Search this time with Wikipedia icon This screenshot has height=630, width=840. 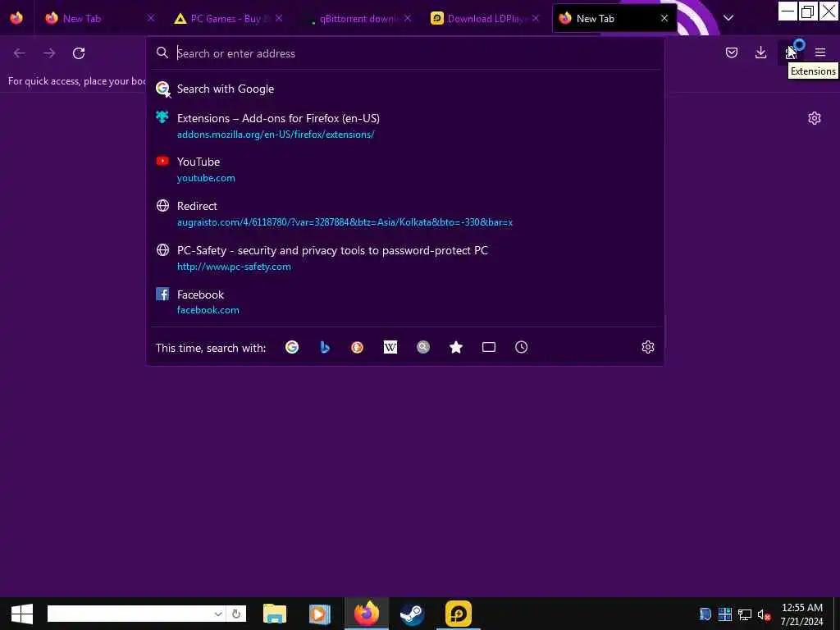390,347
